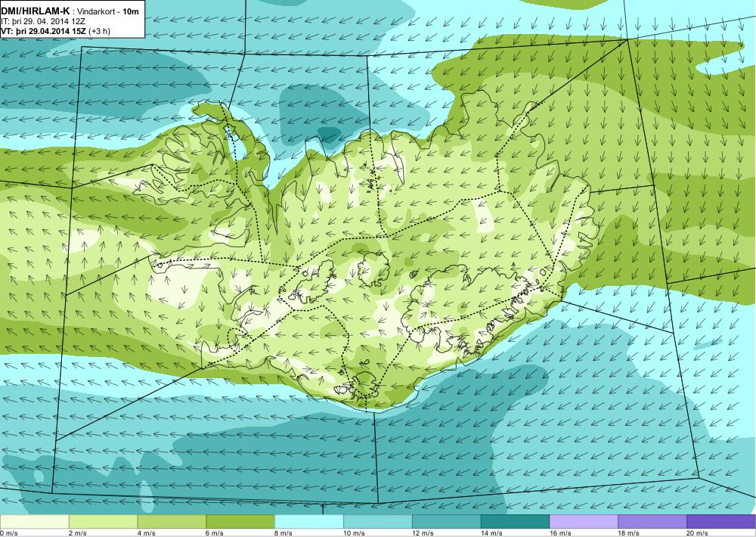Screen dimensions: 756x537
Task: Select the 4–6 m/s green legend swatch
Action: (172, 522)
